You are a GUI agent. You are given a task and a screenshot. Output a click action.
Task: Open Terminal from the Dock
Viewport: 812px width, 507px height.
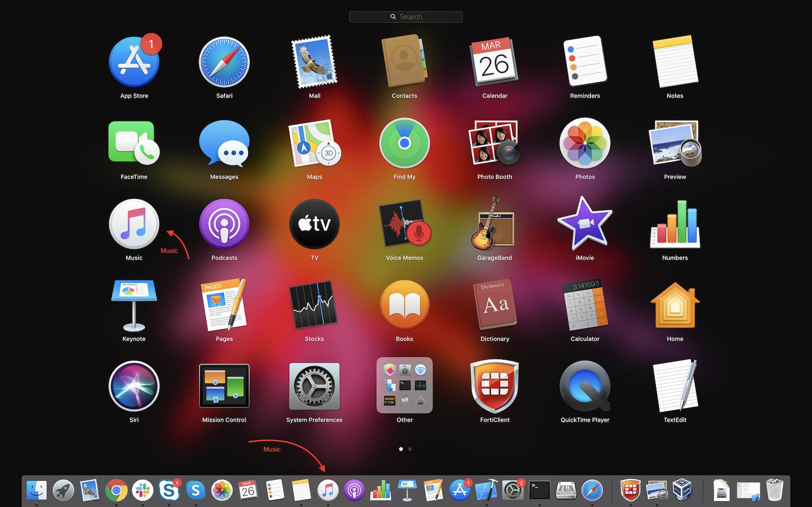(539, 490)
